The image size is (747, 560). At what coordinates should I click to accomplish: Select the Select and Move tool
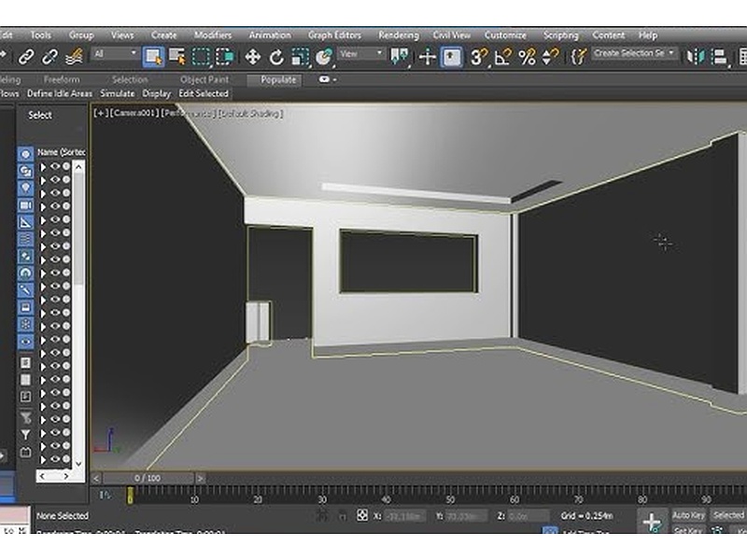[x=252, y=57]
